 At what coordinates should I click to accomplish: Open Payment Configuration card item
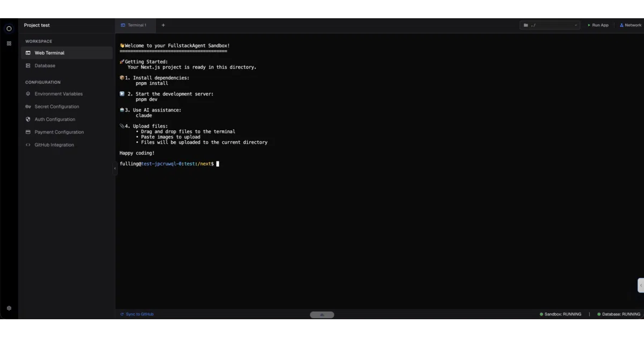click(x=67, y=132)
